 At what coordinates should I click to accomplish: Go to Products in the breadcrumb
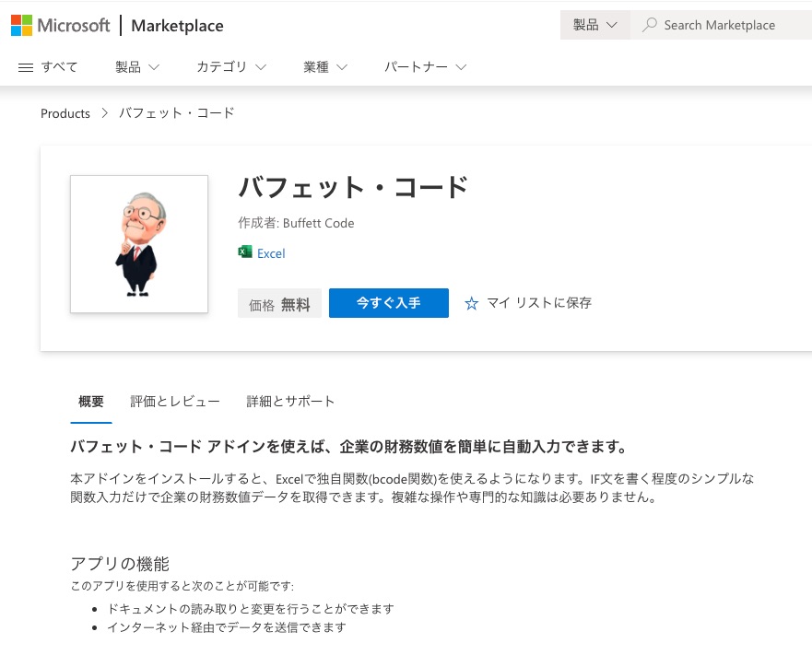[65, 113]
